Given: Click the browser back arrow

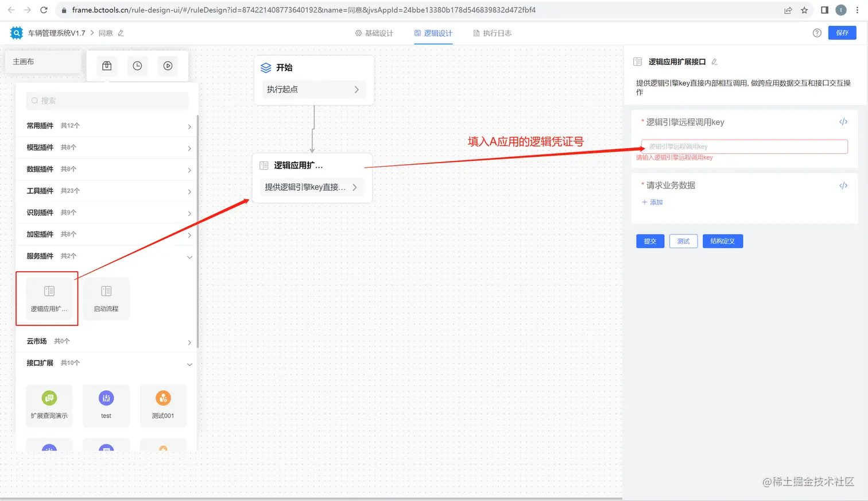Looking at the screenshot, I should click(x=11, y=10).
